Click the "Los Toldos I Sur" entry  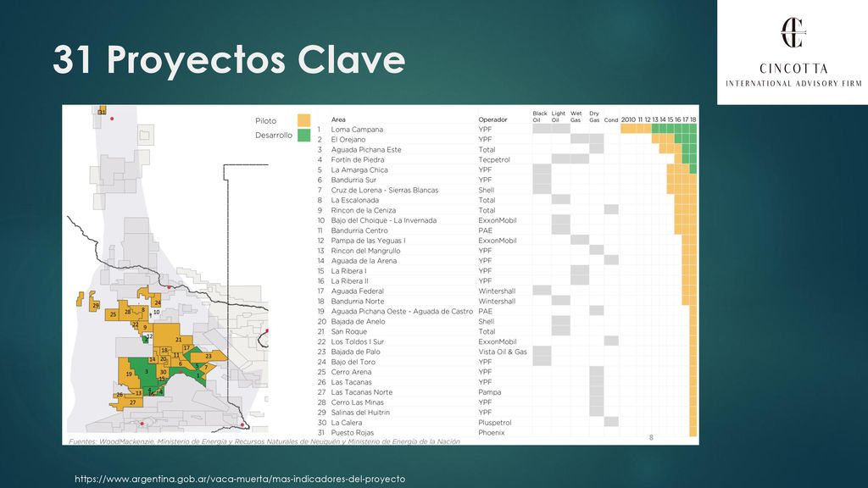point(357,342)
